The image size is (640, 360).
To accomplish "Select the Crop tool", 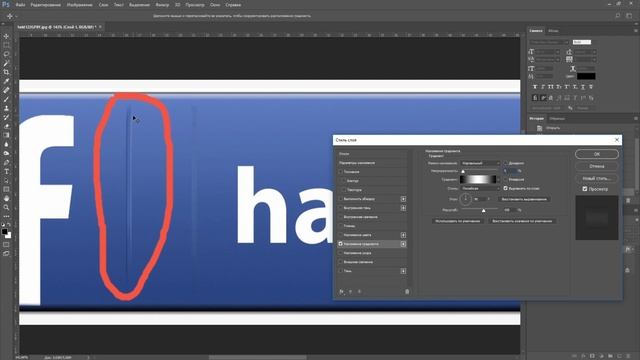I will point(6,72).
